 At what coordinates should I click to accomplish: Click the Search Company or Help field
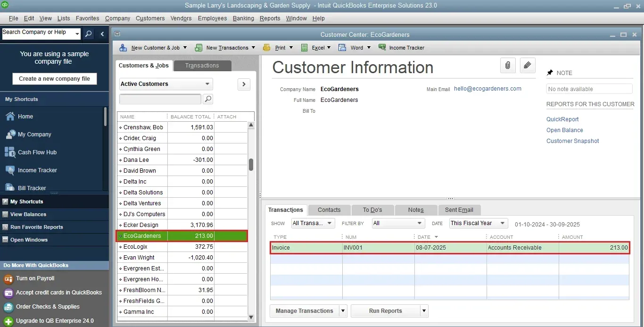click(38, 34)
